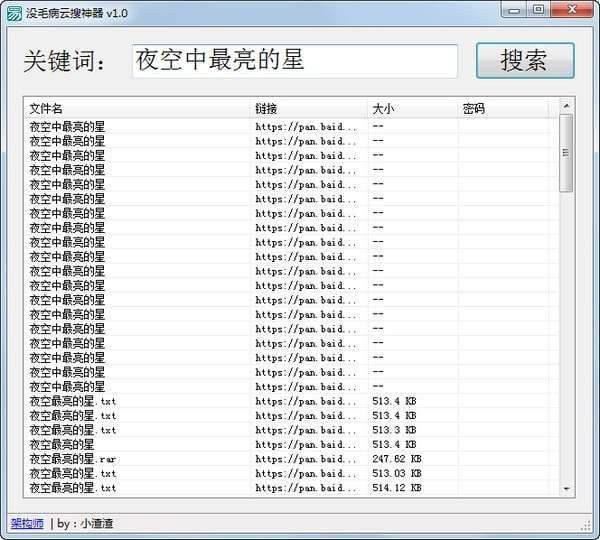The width and height of the screenshot is (600, 540).
Task: Click the 'by：小渣渣' status bar text
Action: coord(85,523)
